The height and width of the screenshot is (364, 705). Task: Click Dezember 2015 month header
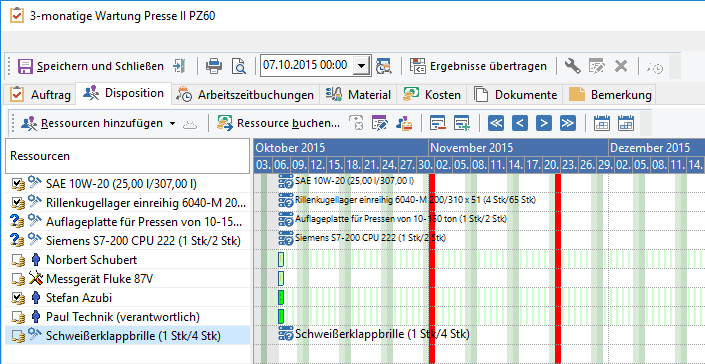(x=656, y=148)
